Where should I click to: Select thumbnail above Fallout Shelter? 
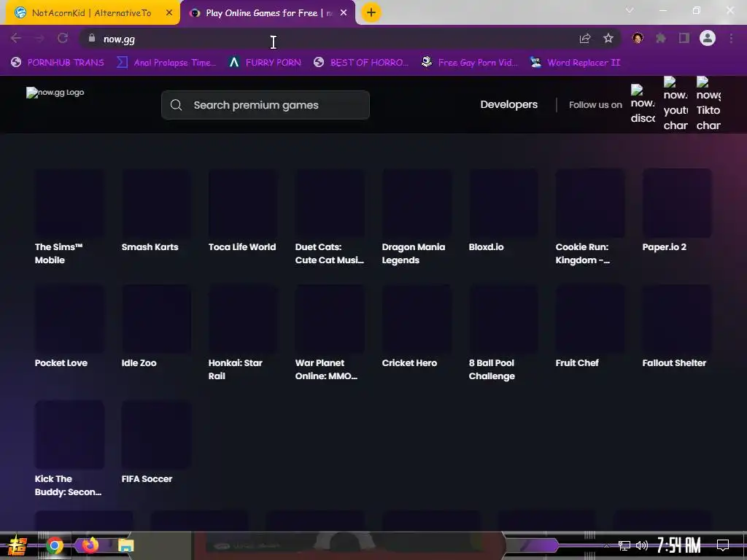[677, 319]
